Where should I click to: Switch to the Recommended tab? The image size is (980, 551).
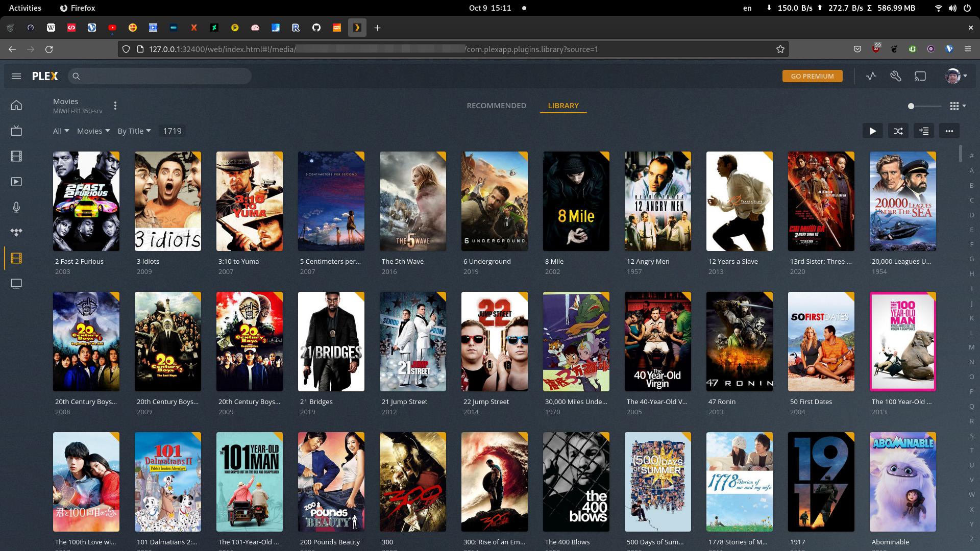[x=496, y=106]
